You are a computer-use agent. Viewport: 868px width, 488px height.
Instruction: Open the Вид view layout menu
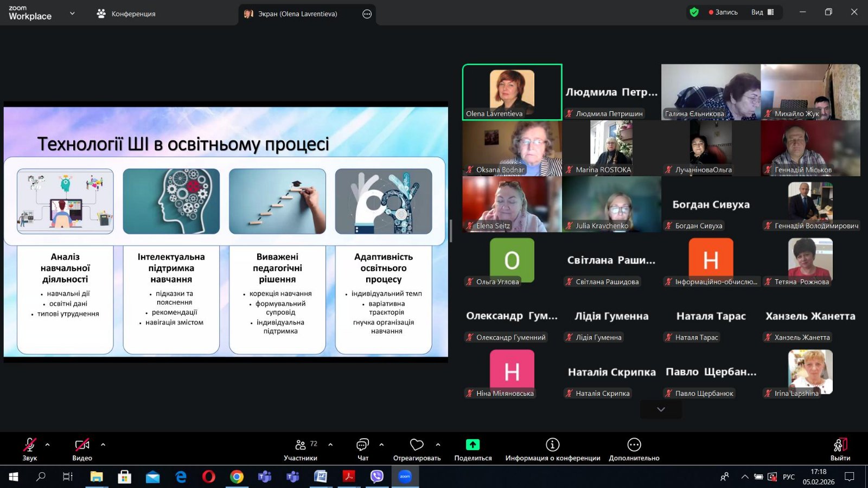point(762,12)
